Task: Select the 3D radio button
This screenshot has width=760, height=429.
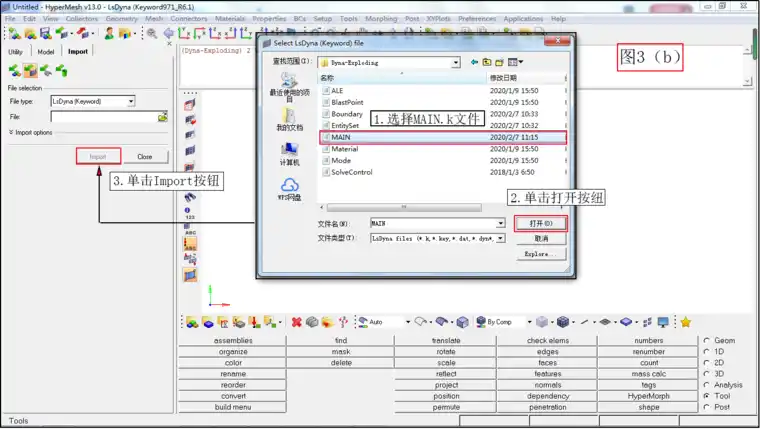Action: click(x=707, y=374)
